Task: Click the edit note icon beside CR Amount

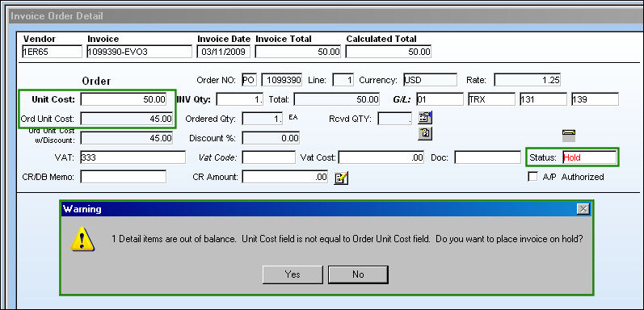Action: [x=341, y=178]
